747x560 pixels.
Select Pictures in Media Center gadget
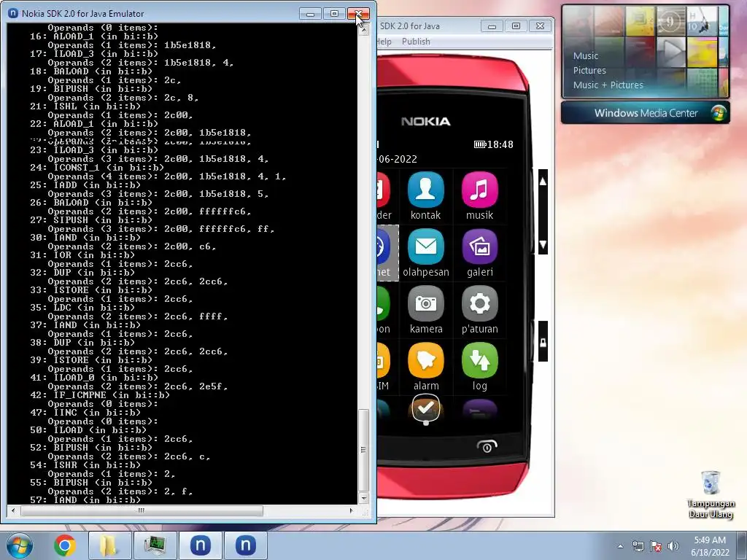pyautogui.click(x=589, y=70)
